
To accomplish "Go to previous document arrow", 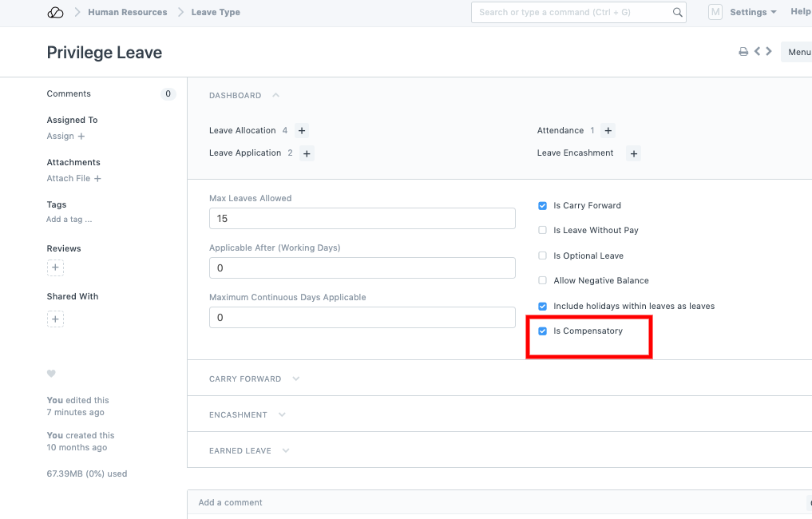I will coord(757,52).
